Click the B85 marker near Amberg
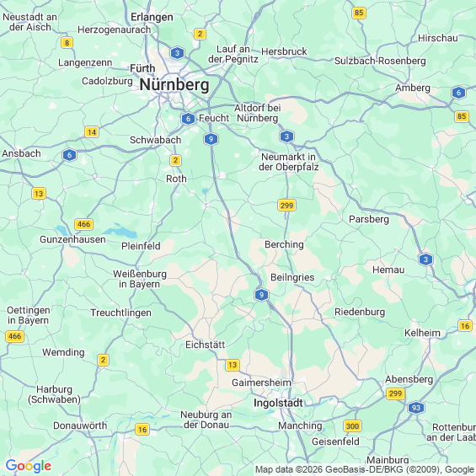This screenshot has width=476, height=476. [x=462, y=116]
